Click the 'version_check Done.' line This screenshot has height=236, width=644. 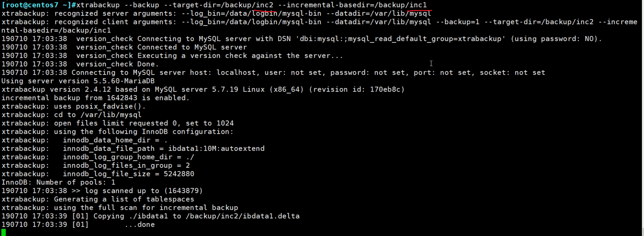[117, 64]
